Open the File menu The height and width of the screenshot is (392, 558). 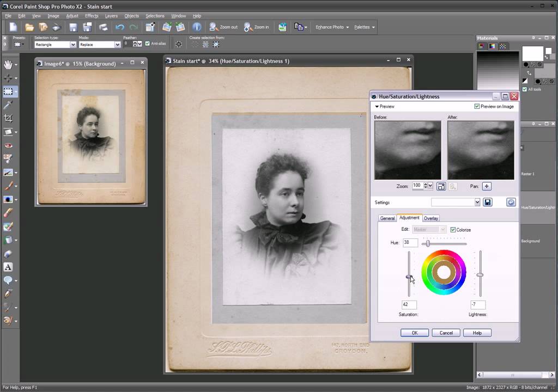coord(8,16)
